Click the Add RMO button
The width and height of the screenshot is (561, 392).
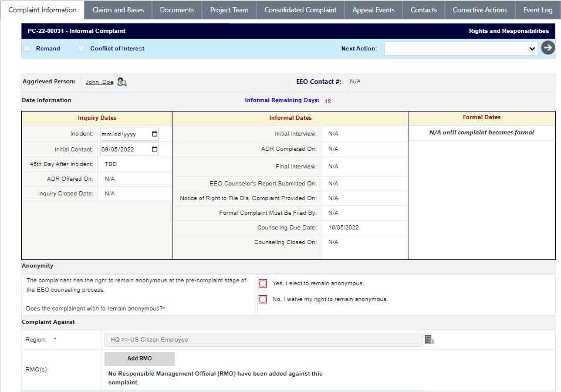pos(140,359)
